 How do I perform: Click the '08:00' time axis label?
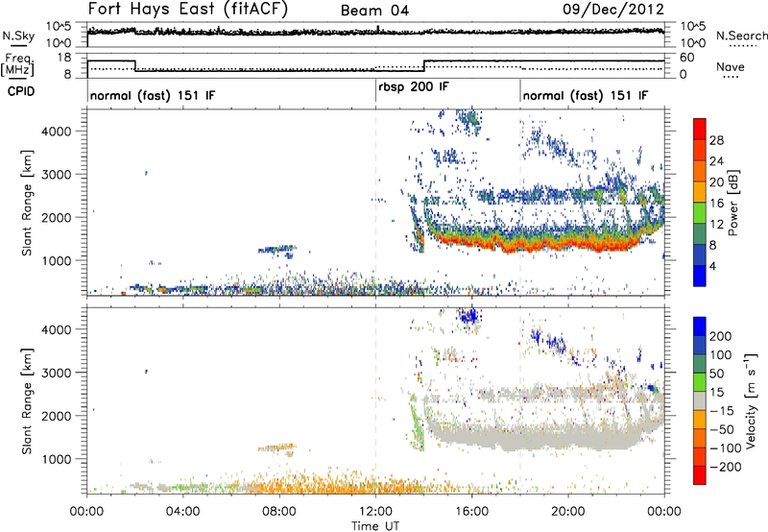pos(279,512)
